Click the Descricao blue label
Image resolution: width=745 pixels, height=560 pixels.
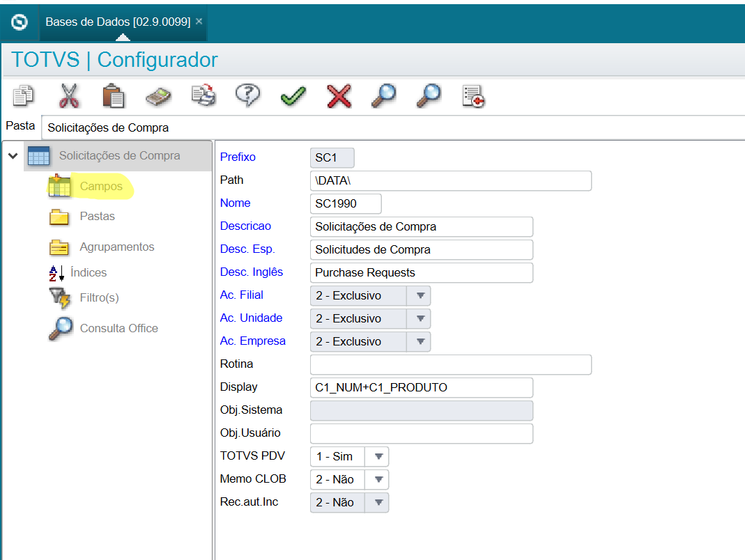click(x=245, y=226)
